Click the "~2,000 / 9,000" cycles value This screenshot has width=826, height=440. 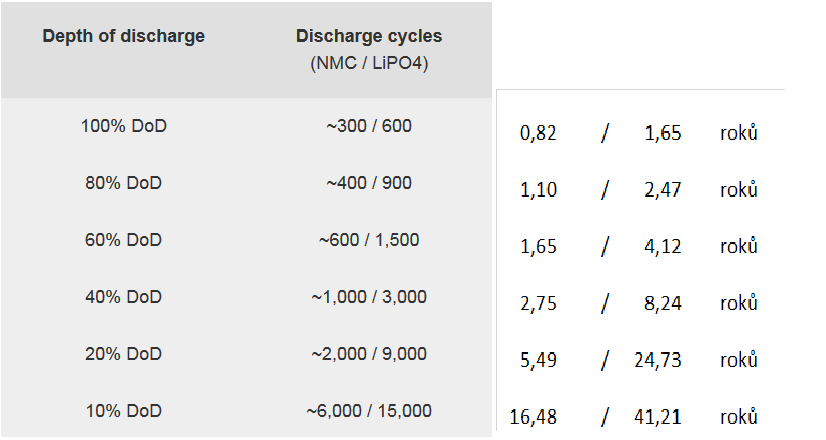368,354
